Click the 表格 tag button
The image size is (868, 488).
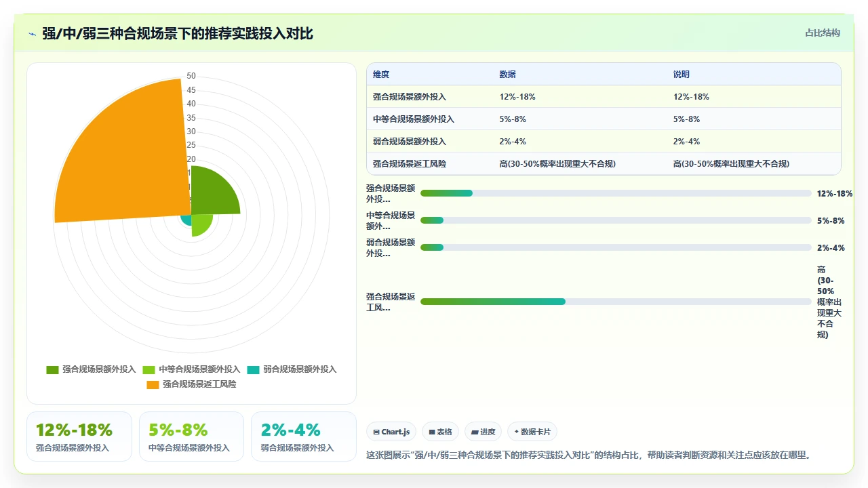click(441, 432)
